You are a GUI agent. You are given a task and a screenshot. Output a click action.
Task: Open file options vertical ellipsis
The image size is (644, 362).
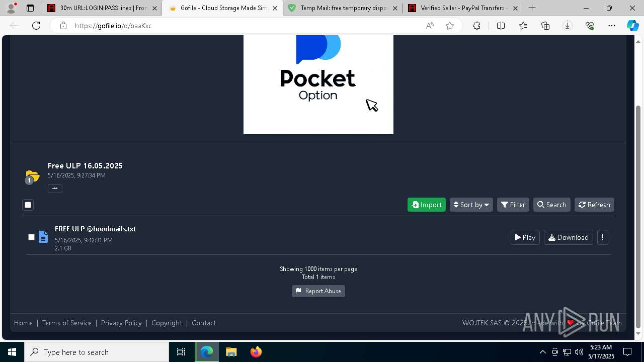[602, 237]
